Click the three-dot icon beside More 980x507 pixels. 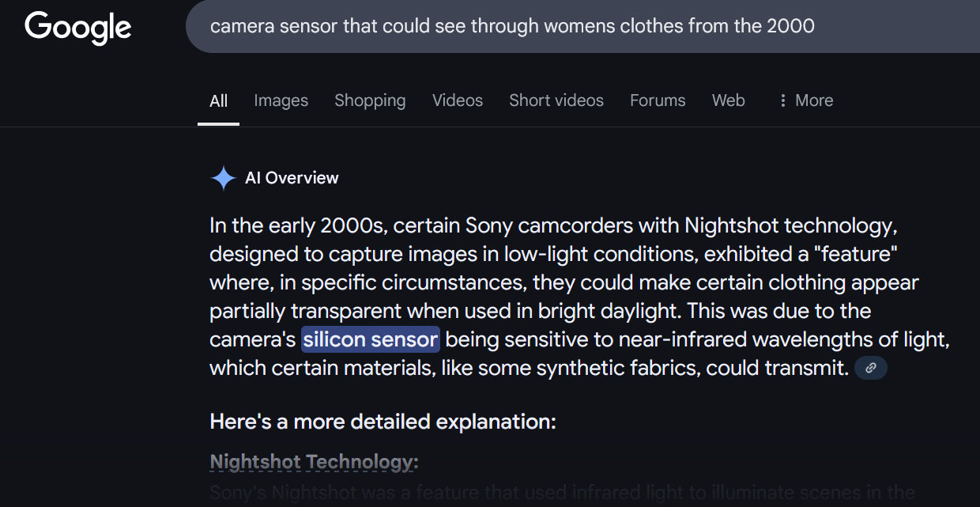[782, 100]
